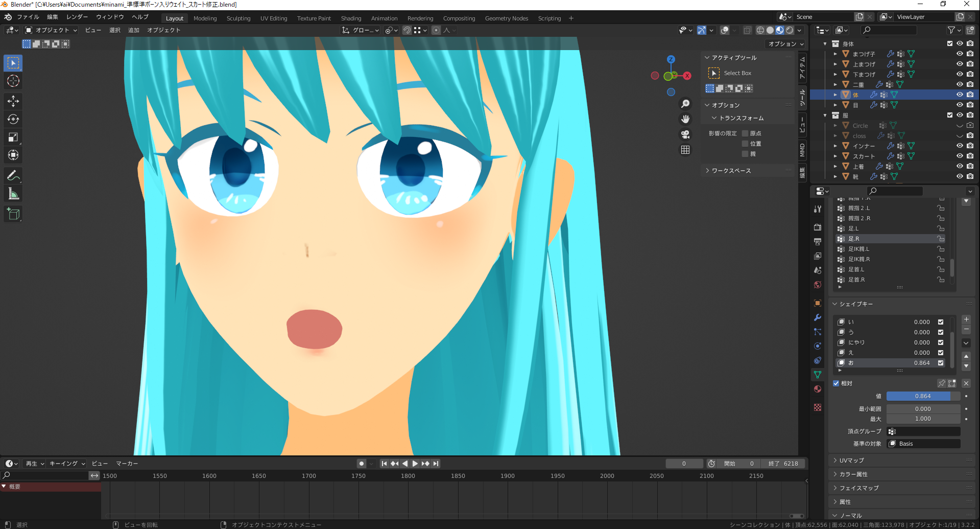Screen dimensions: 980x529
Task: Open the 追加 menu in viewport header
Action: click(134, 30)
